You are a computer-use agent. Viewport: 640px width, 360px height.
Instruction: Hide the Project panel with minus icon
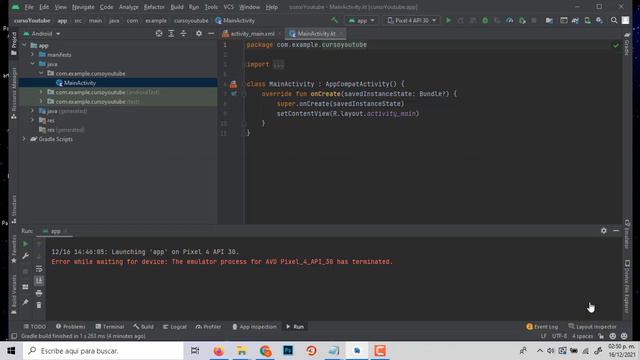(211, 33)
